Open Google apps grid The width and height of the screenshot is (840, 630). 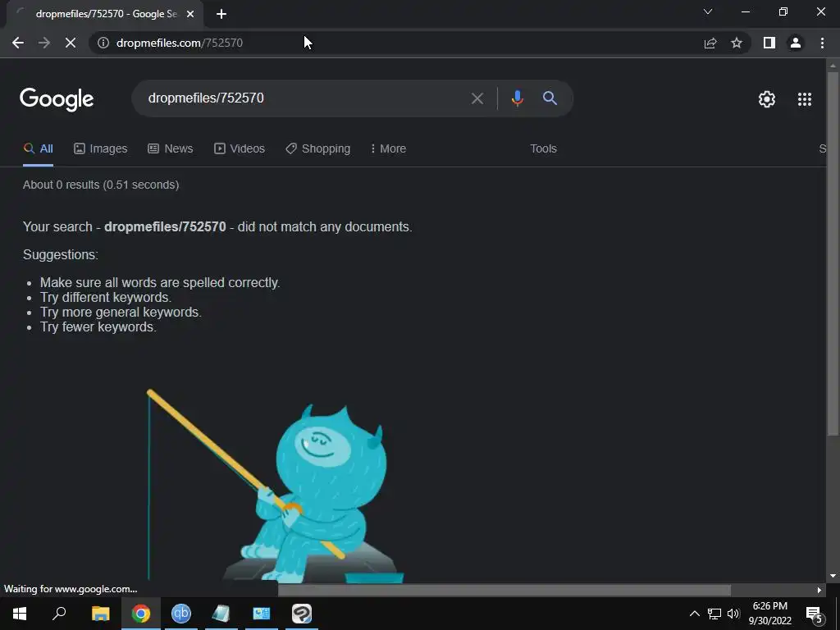[x=805, y=99]
